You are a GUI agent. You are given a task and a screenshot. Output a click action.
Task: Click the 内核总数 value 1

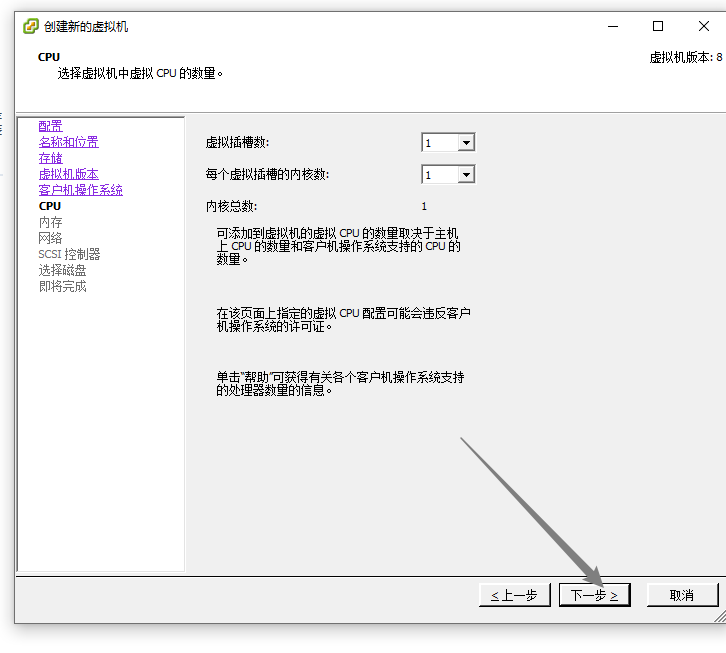tap(424, 207)
